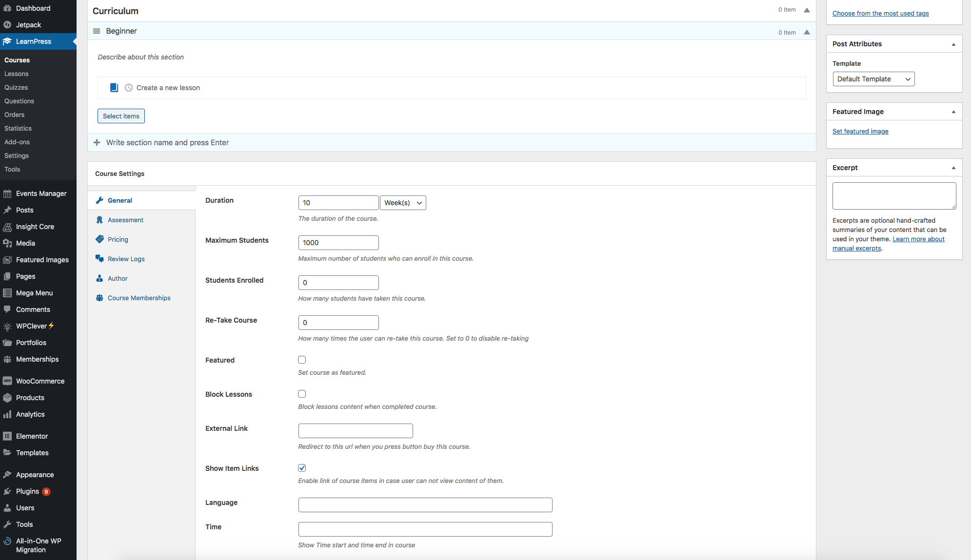Click the Tools wrench icon at sidebar bottom
The width and height of the screenshot is (971, 560).
click(x=7, y=524)
